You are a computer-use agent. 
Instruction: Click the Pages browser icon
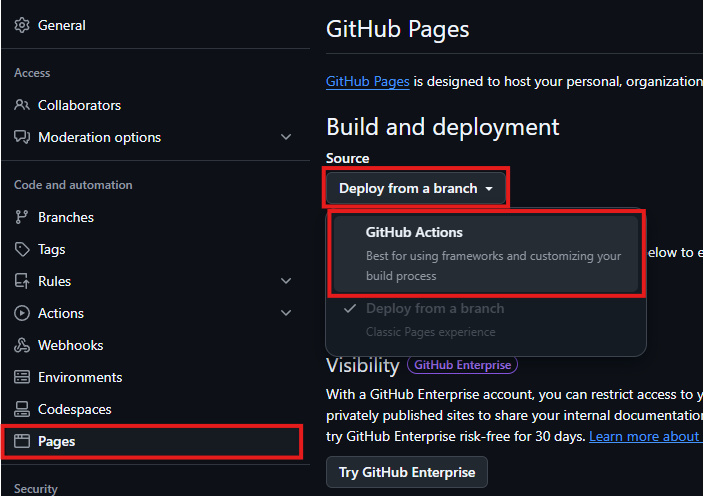pos(22,441)
